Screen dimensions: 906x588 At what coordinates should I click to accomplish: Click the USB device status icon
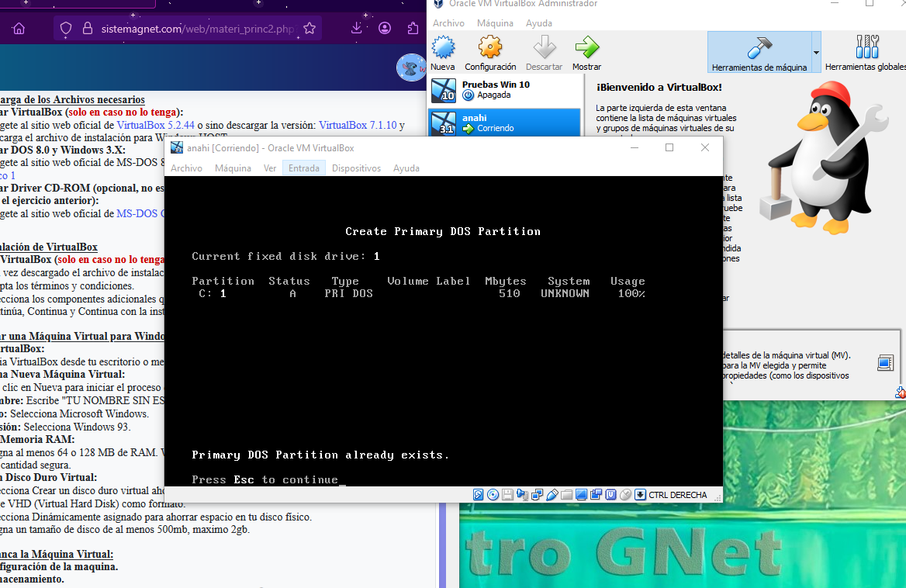552,495
